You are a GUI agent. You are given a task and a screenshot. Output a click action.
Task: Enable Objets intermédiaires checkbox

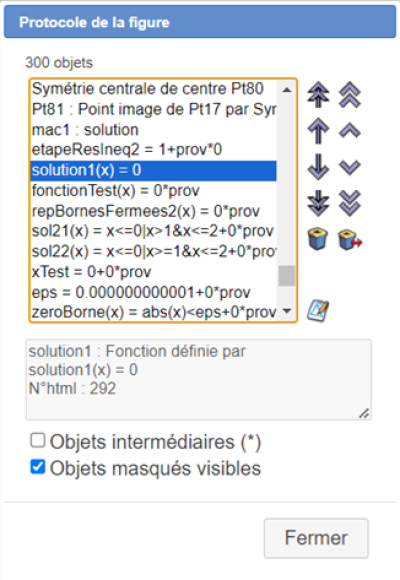(38, 441)
